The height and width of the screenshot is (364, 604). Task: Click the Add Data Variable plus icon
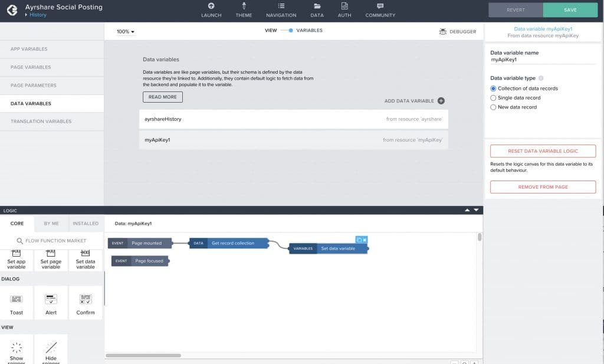click(441, 100)
